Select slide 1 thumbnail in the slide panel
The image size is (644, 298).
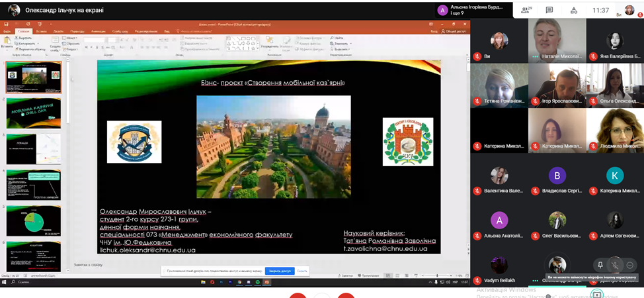pos(34,77)
